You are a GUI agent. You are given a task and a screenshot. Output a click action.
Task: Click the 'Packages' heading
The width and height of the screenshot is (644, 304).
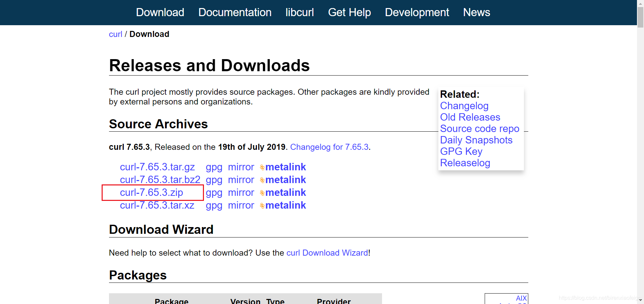(x=138, y=275)
